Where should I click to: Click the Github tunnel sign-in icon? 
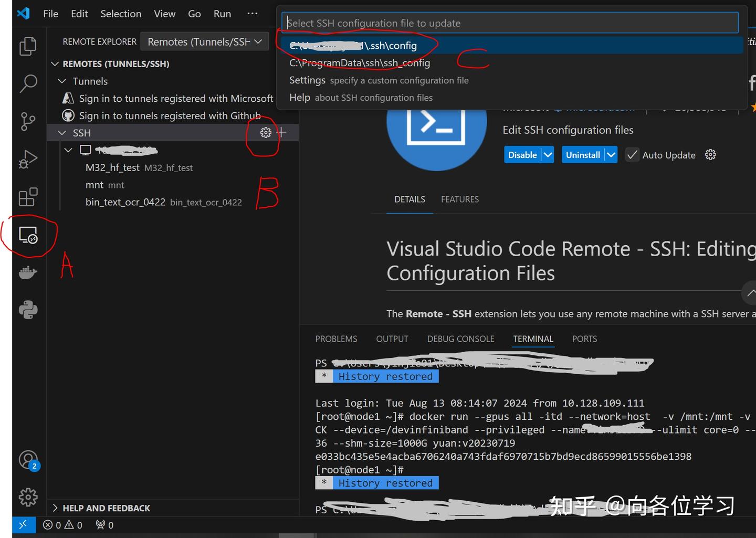[68, 115]
